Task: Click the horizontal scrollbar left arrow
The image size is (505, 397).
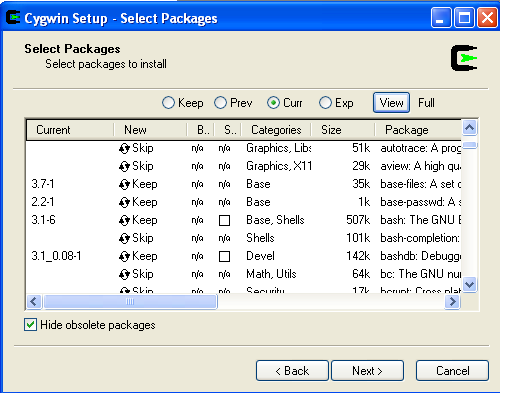Action: (x=33, y=302)
